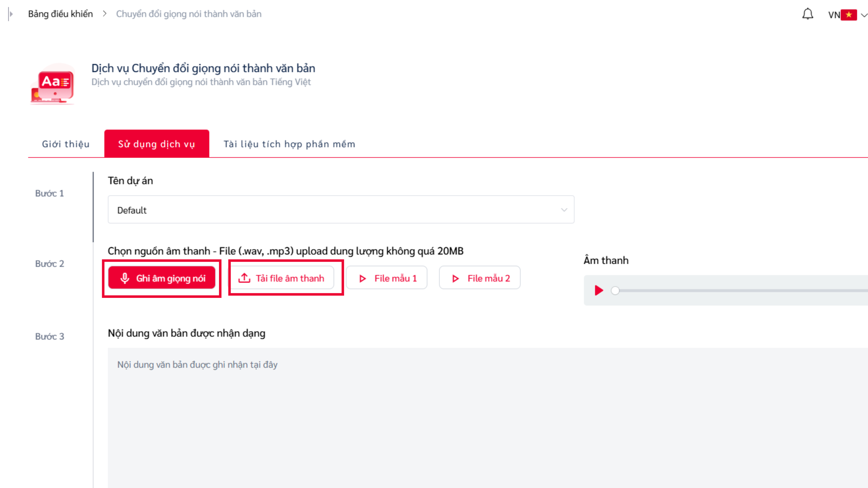The width and height of the screenshot is (868, 488).
Task: Click the Bước 1 step label
Action: [50, 193]
